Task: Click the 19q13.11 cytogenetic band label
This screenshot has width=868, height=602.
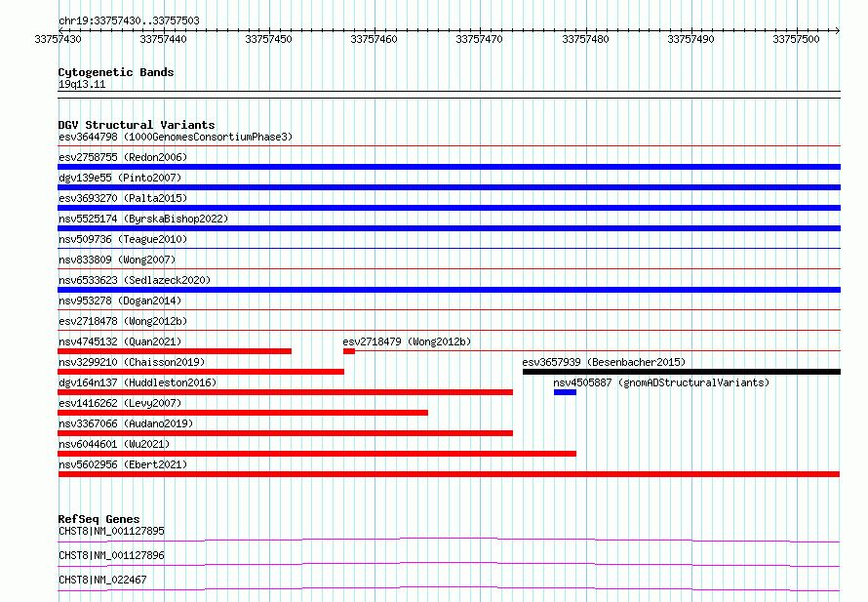Action: click(82, 84)
